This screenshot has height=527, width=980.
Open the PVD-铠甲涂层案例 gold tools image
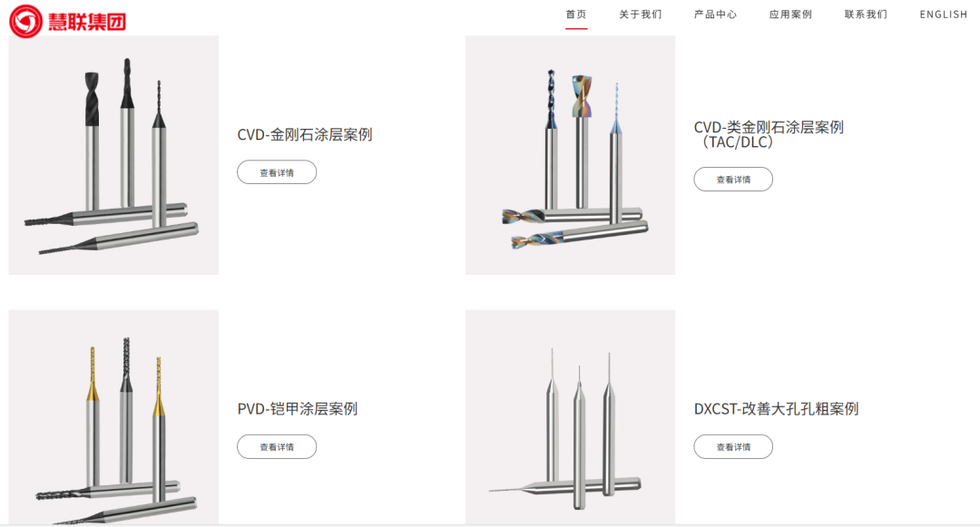coord(113,417)
